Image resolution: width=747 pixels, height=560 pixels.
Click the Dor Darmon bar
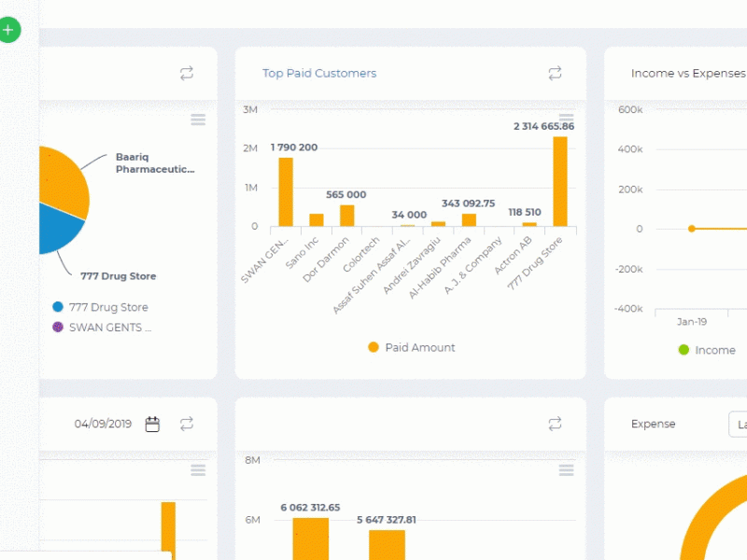(x=346, y=216)
